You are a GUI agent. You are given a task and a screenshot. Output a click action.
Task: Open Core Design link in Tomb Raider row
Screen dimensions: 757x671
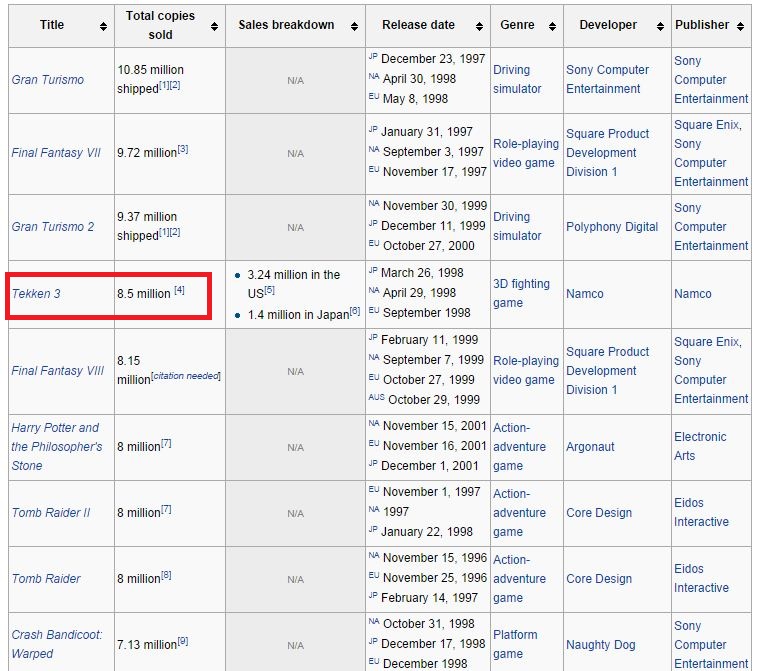(599, 579)
